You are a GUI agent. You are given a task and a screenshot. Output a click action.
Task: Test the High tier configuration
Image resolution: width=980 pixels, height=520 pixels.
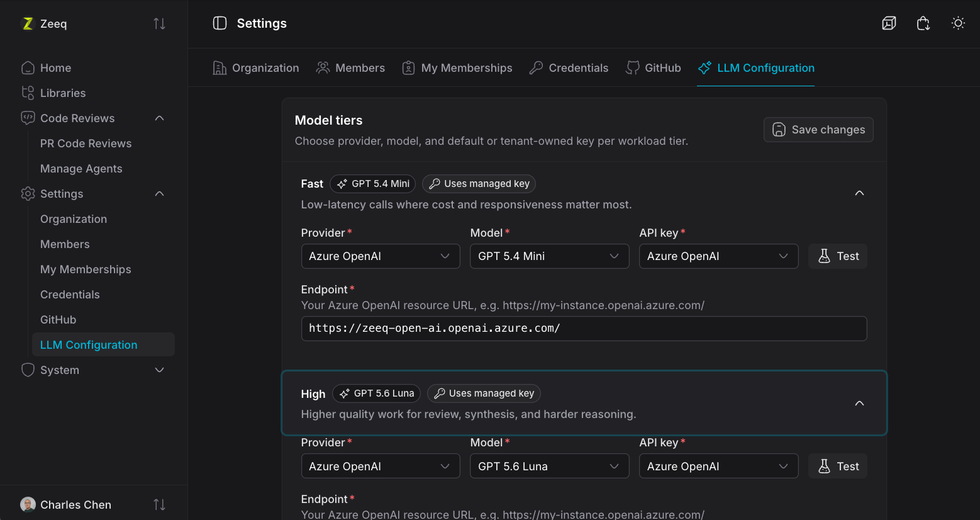click(838, 466)
